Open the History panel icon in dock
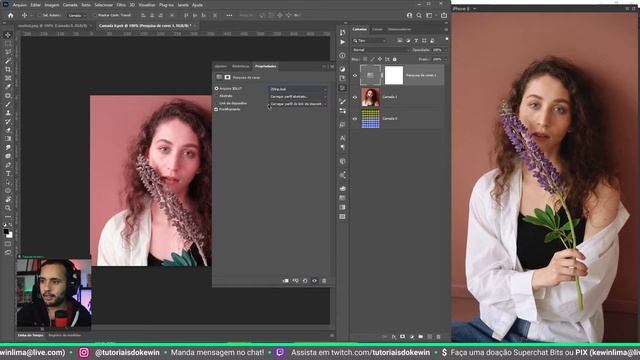The height and width of the screenshot is (360, 640). [x=342, y=32]
